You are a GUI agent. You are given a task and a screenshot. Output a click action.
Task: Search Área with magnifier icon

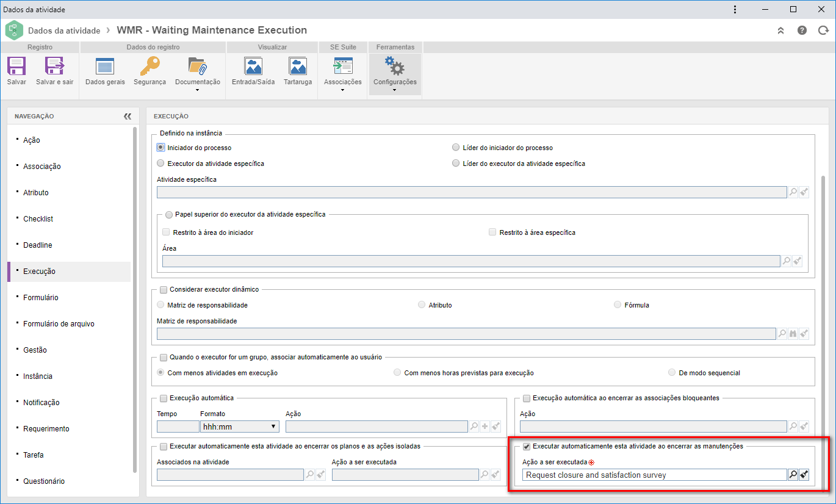pos(787,261)
